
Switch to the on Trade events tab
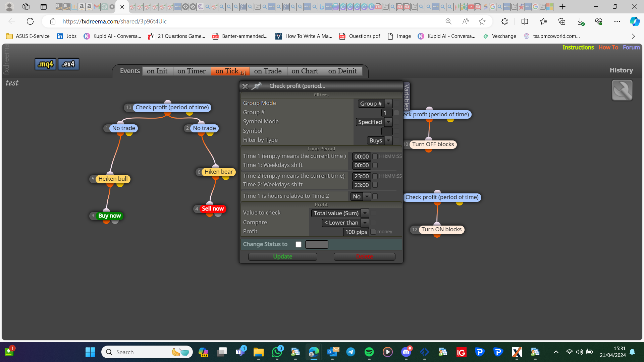coord(268,71)
